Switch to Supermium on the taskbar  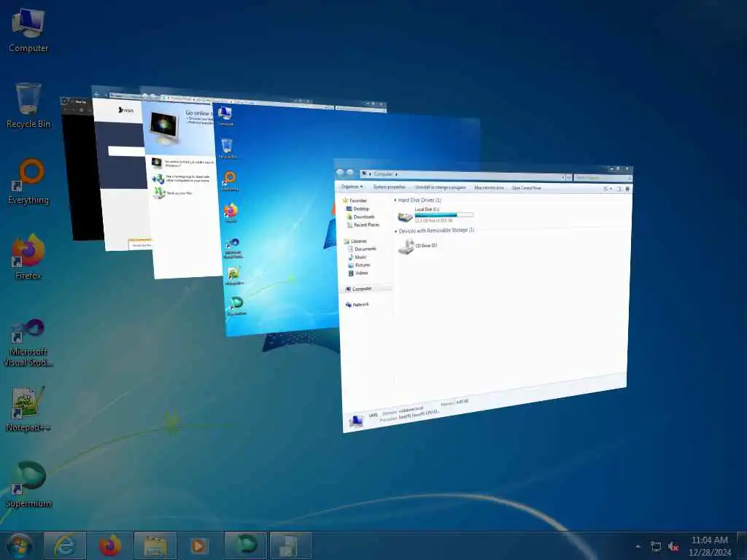[x=245, y=545]
